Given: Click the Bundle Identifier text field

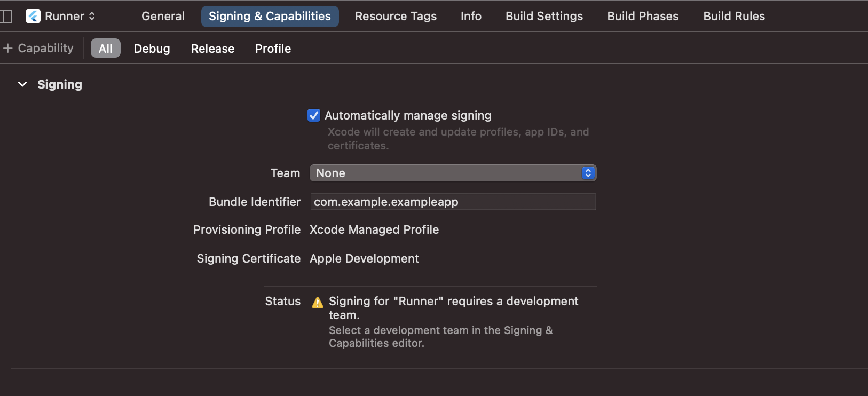Looking at the screenshot, I should coord(453,202).
